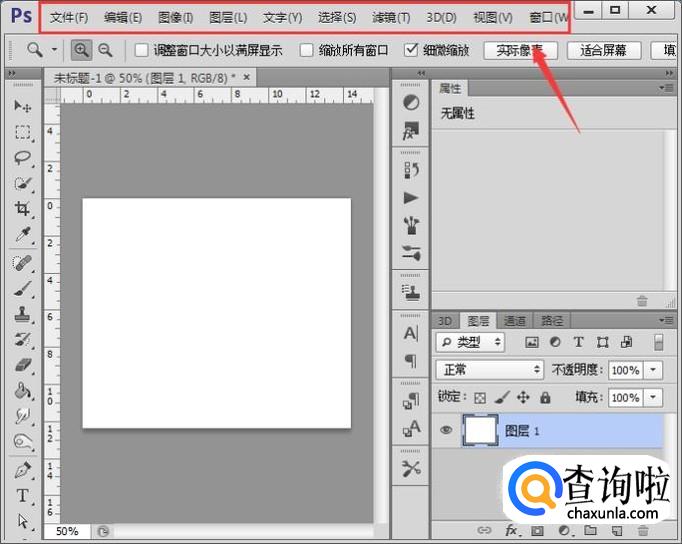Click the fx layer style icon
The image size is (682, 544).
click(x=511, y=530)
